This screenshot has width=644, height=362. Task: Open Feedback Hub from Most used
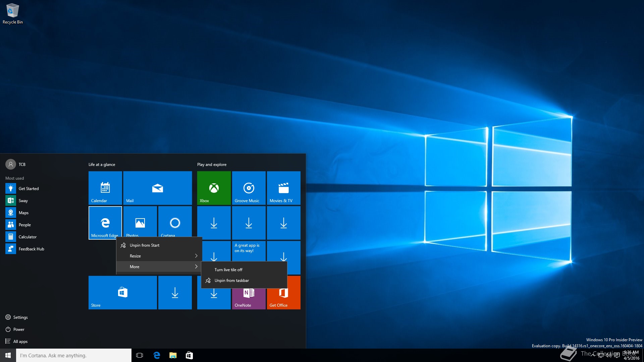[31, 249]
